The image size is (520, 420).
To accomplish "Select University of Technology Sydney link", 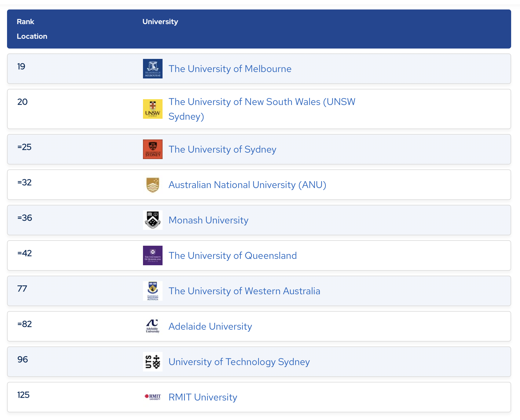I will (x=239, y=362).
